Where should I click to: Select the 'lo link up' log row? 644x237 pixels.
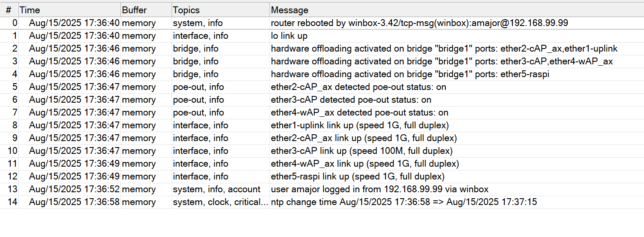(x=289, y=36)
